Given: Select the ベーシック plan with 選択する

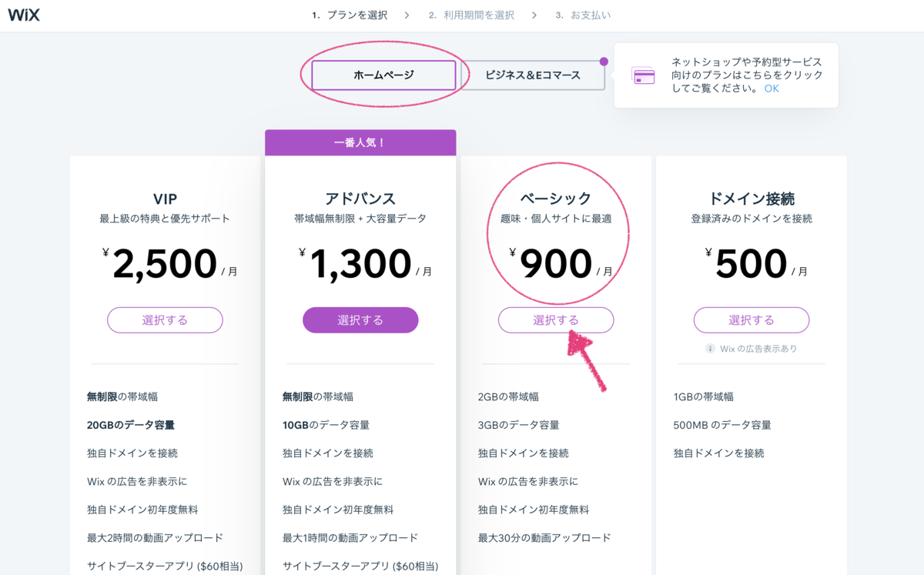Looking at the screenshot, I should coord(556,320).
